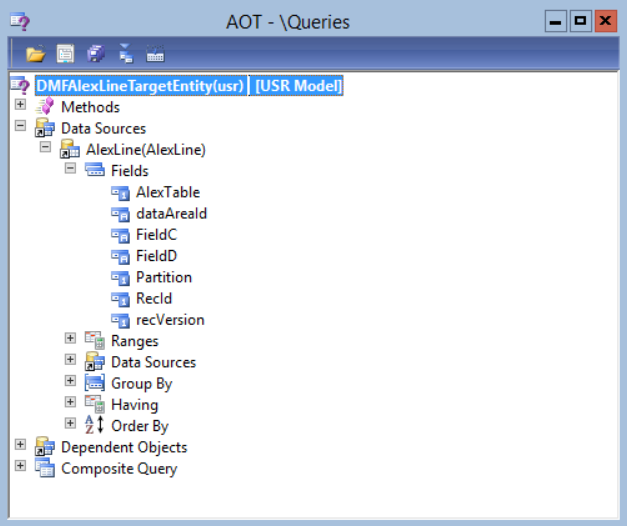Click the compile toolbar icon
Viewport: 627px width, 526px height.
[155, 54]
